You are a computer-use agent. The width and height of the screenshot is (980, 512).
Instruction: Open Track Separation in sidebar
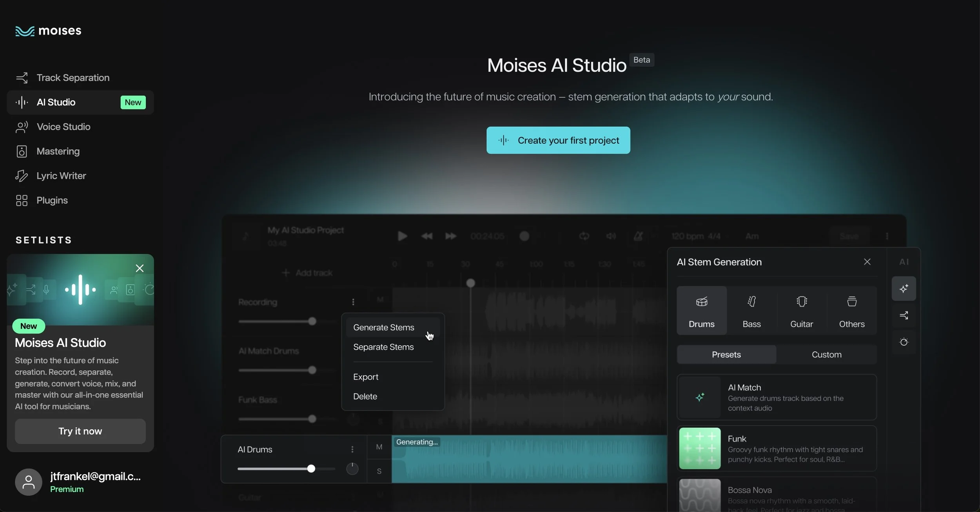click(80, 78)
